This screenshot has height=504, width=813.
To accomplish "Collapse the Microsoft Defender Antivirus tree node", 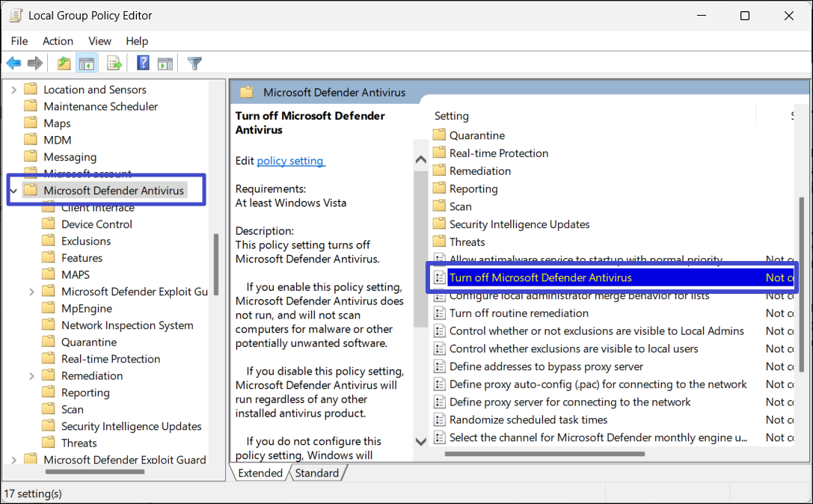I will point(13,191).
